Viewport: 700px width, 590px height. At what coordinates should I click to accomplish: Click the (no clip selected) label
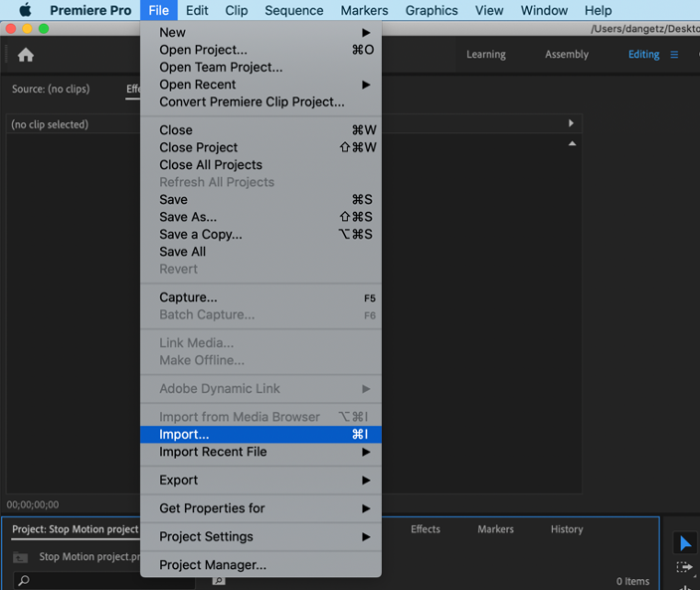50,124
